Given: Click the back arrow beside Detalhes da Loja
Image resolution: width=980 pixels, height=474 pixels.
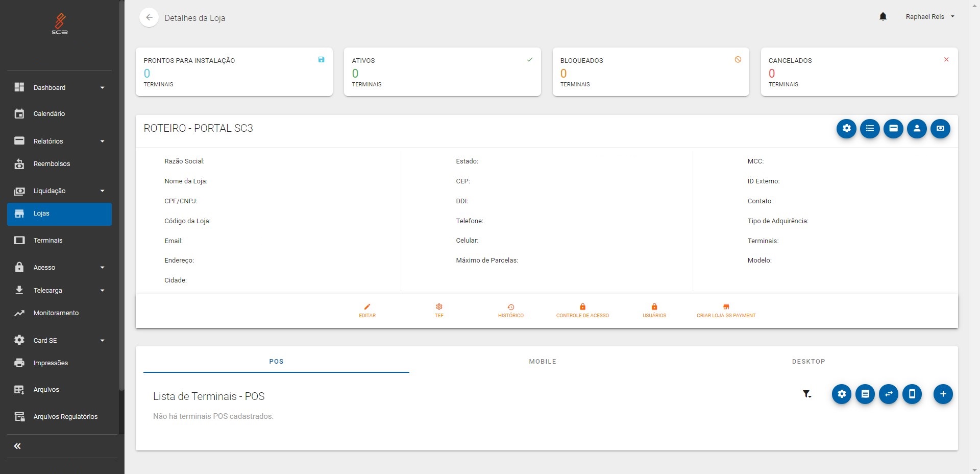Looking at the screenshot, I should (149, 17).
